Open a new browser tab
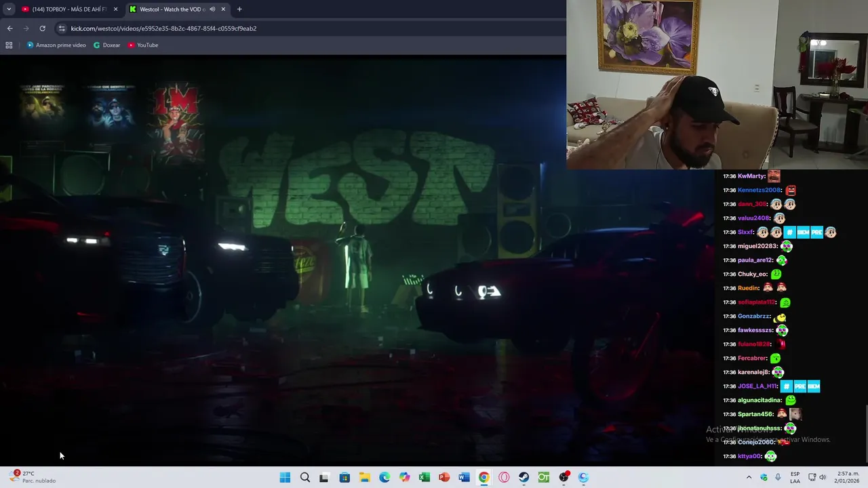The width and height of the screenshot is (868, 488). [x=239, y=9]
